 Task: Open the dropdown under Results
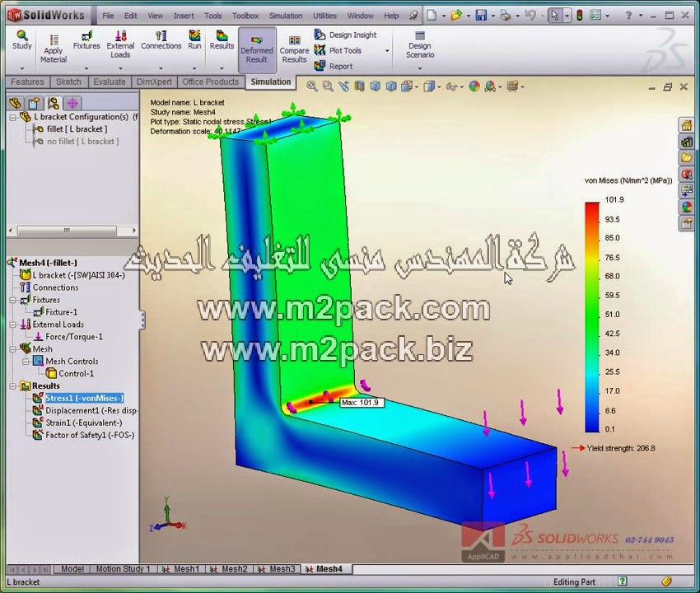[222, 68]
